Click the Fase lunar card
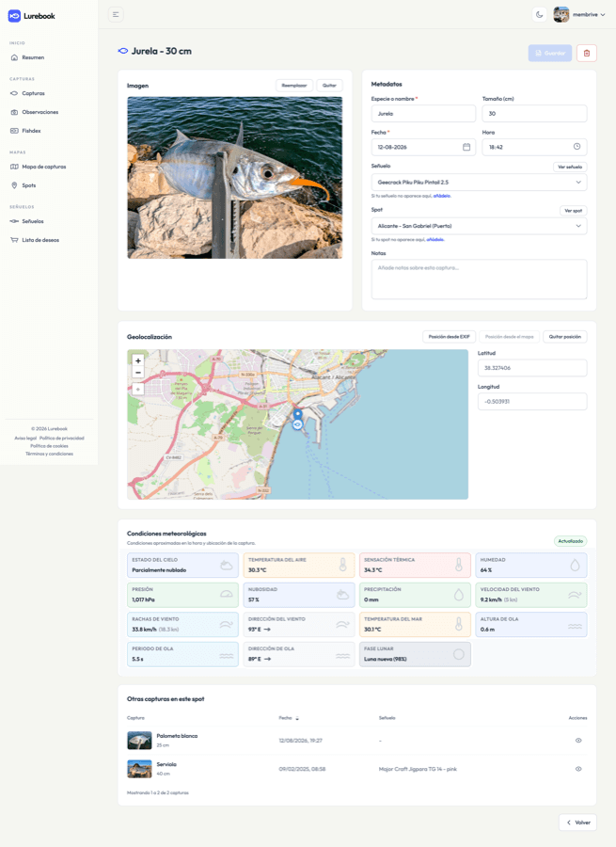This screenshot has height=847, width=616. click(415, 654)
